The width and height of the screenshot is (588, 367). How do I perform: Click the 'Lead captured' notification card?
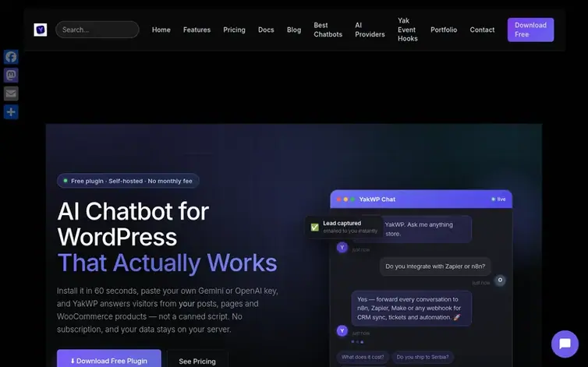click(344, 228)
